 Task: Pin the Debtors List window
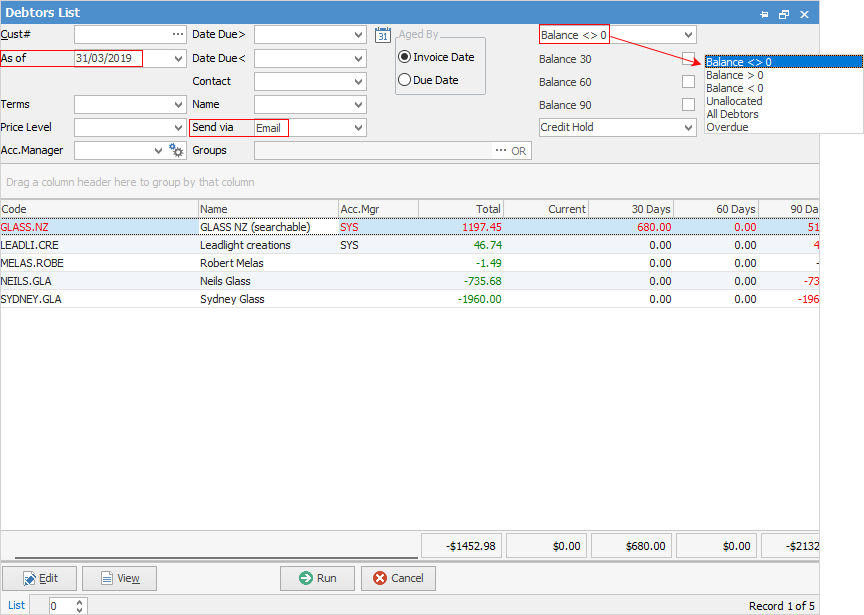point(764,13)
